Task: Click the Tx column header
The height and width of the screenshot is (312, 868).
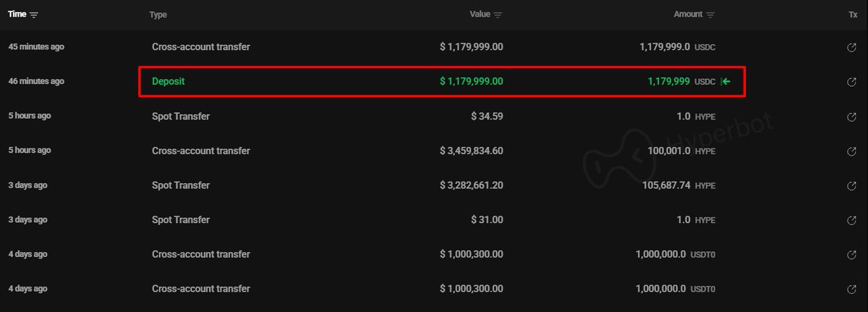Action: click(x=852, y=15)
